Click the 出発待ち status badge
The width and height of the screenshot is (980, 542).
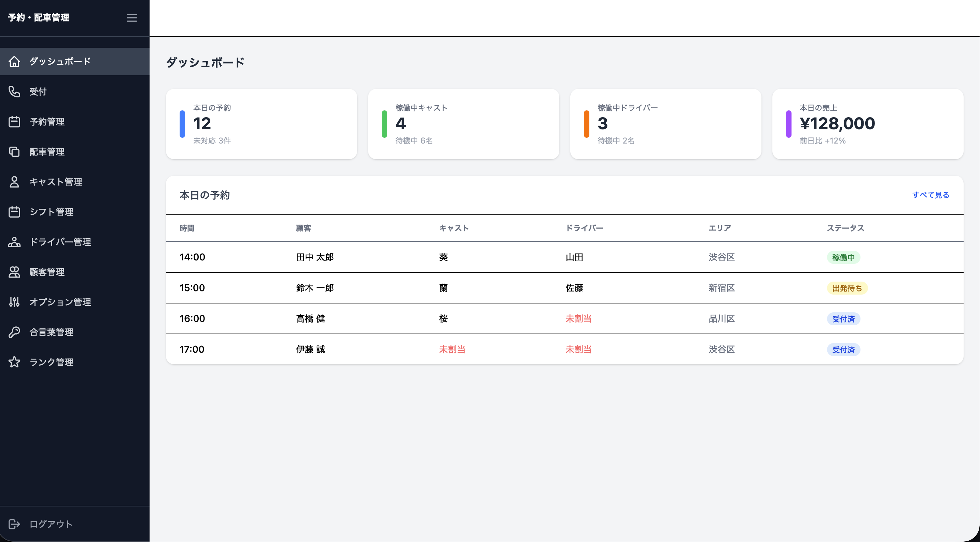pyautogui.click(x=847, y=288)
